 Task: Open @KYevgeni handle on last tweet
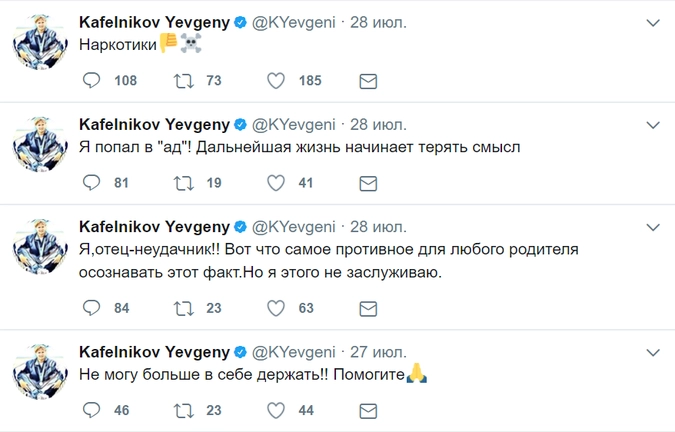coord(295,352)
